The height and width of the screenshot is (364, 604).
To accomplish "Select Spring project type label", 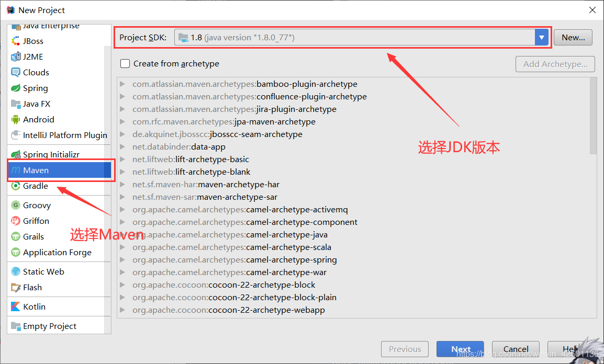I will pyautogui.click(x=36, y=88).
